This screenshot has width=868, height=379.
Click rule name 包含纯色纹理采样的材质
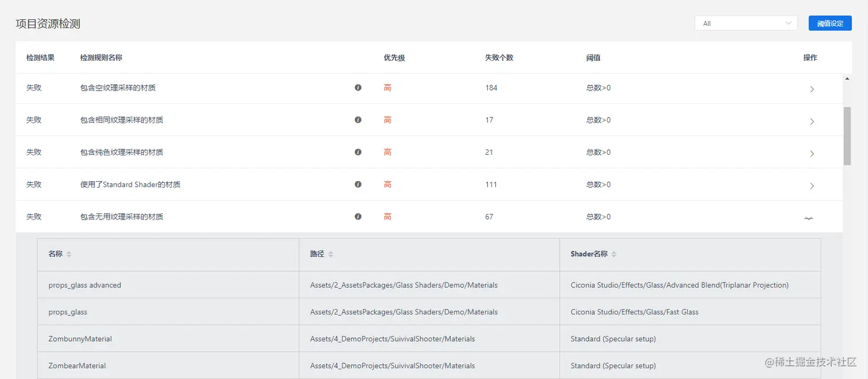pyautogui.click(x=122, y=152)
